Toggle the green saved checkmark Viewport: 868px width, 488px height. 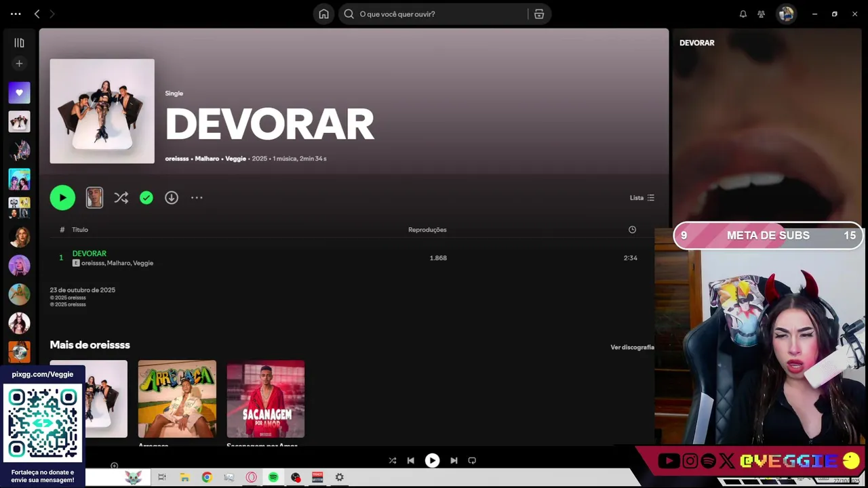click(146, 198)
